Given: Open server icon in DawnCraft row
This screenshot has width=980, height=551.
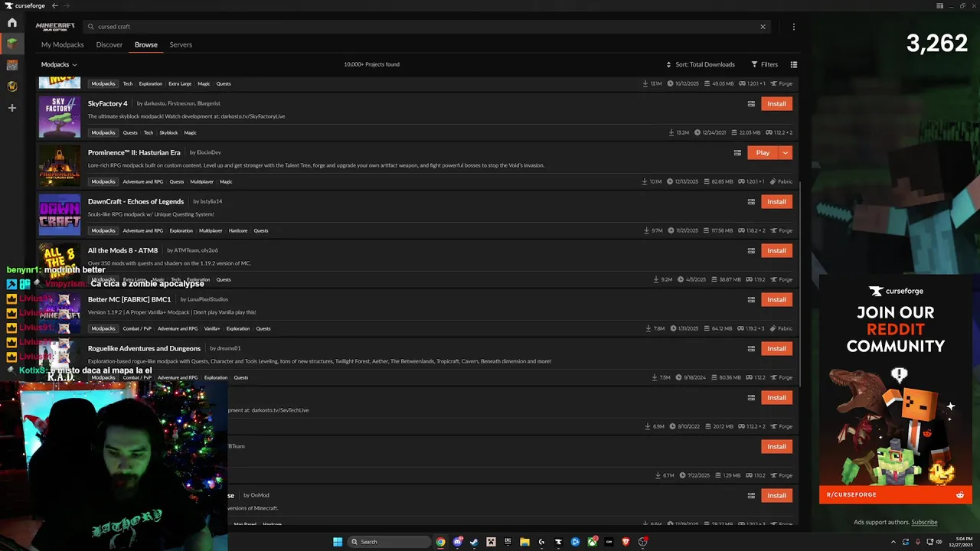Looking at the screenshot, I should 751,201.
